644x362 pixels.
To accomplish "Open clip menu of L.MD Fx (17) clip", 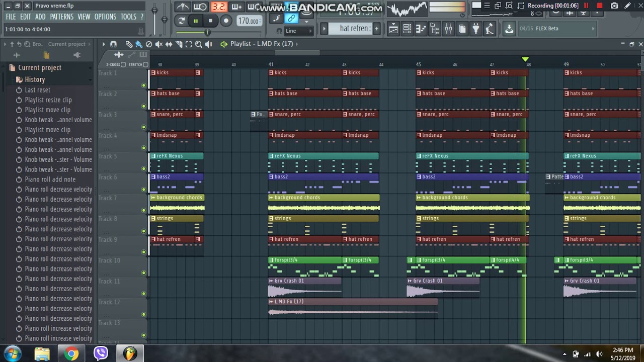I will pos(271,302).
